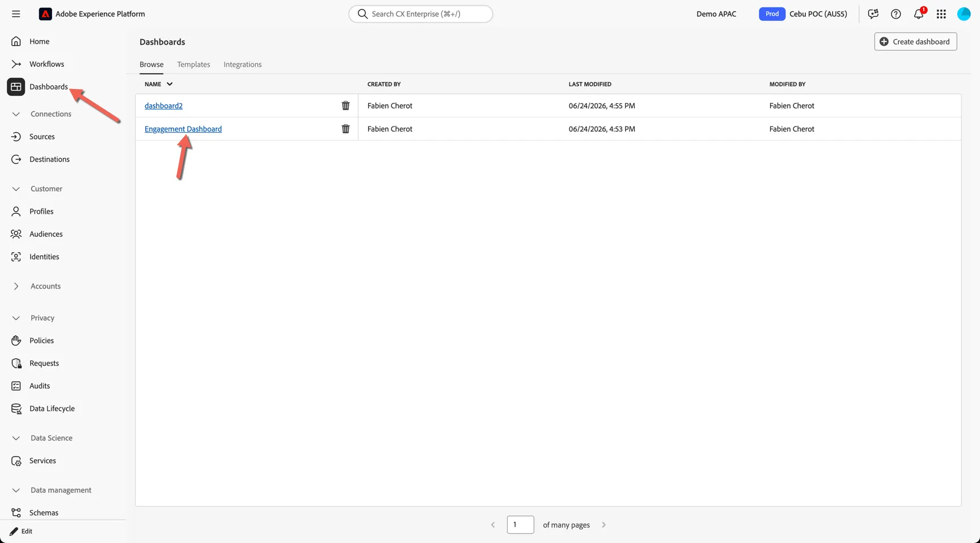
Task: Switch to the Templates tab
Action: coord(193,65)
